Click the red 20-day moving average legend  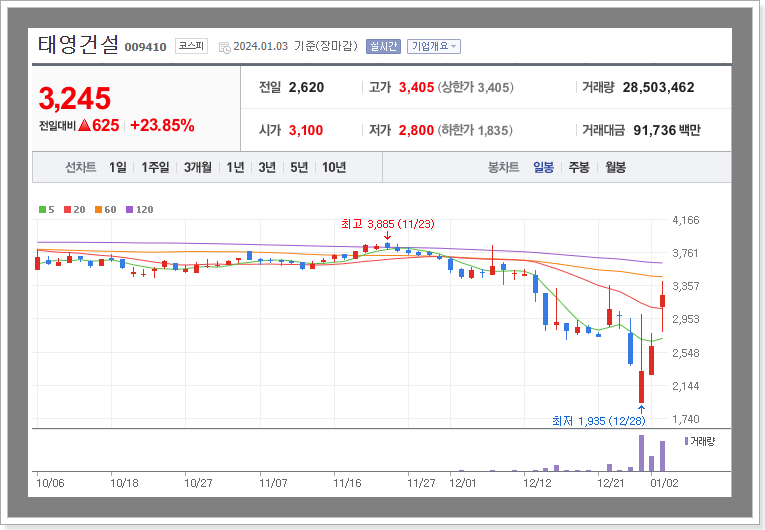(x=75, y=209)
